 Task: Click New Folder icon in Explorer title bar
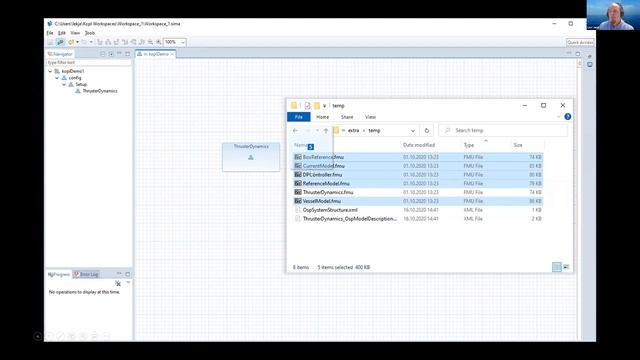(317, 106)
